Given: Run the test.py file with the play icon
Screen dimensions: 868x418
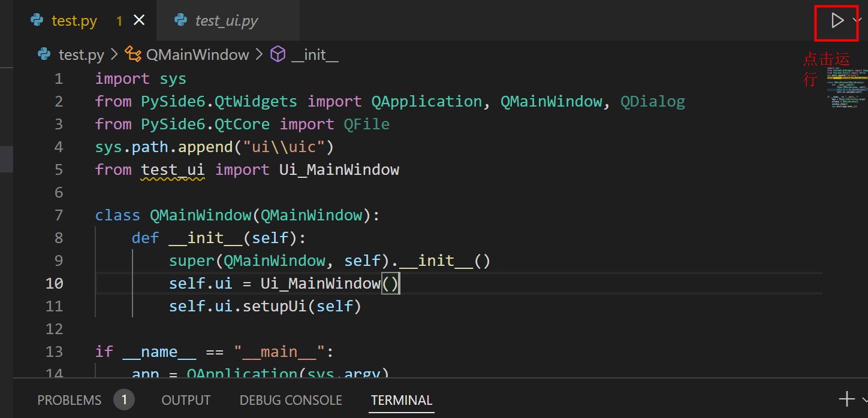Looking at the screenshot, I should [x=837, y=20].
